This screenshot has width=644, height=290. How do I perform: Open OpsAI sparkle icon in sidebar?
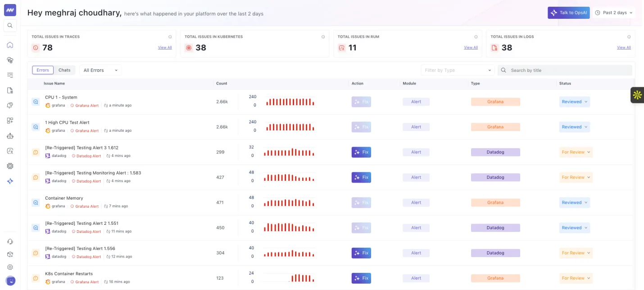10,181
